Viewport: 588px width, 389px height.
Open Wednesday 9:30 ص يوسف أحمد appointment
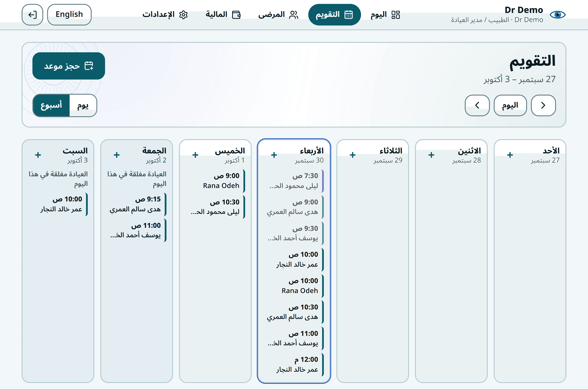pyautogui.click(x=294, y=233)
